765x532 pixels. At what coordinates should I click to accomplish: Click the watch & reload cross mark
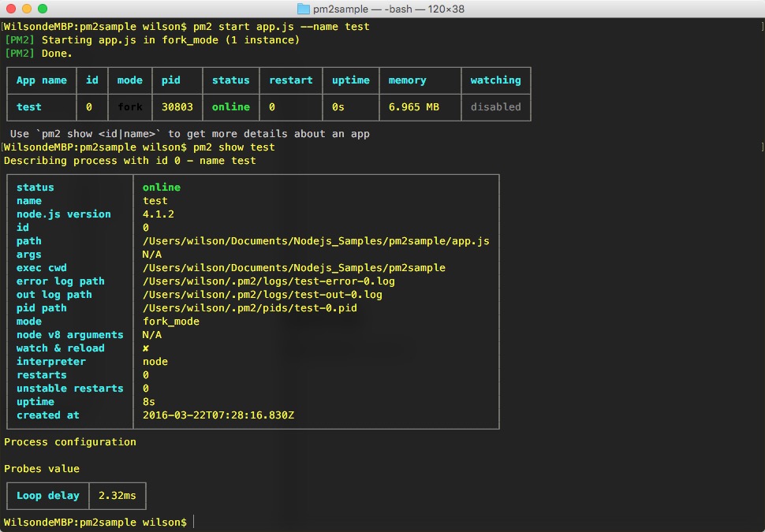tap(146, 348)
